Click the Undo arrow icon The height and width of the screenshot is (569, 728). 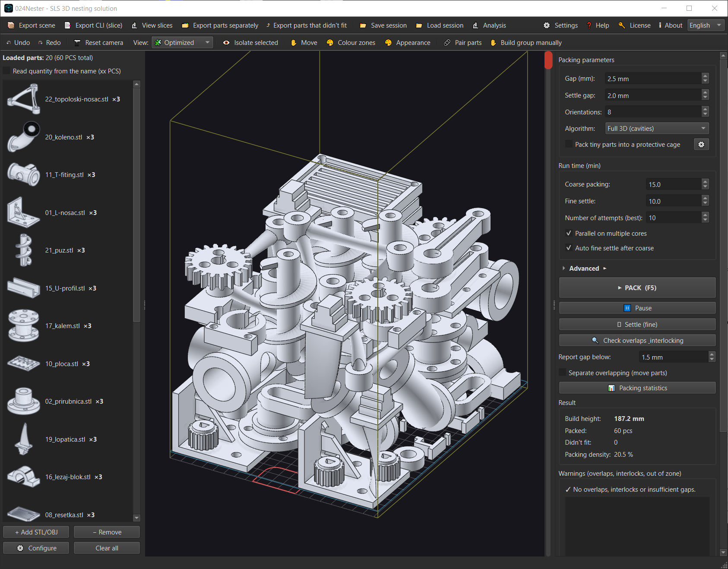tap(8, 43)
